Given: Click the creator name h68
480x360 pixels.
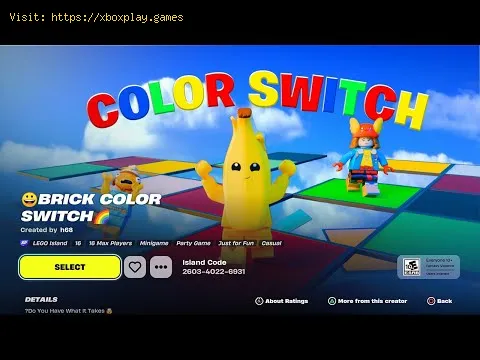Looking at the screenshot, I should [x=66, y=230].
